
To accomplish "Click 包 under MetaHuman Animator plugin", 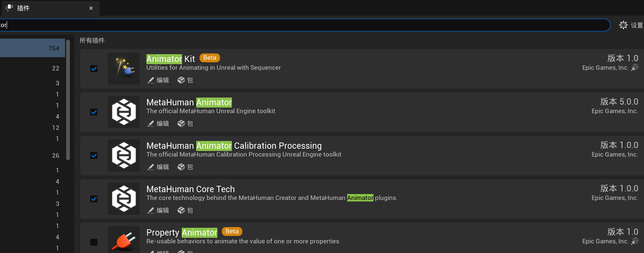I will (x=185, y=124).
